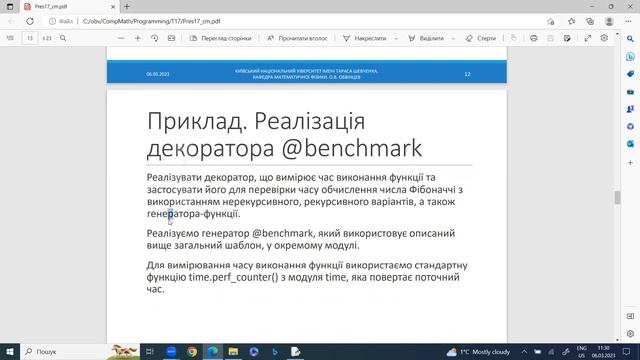Zoom in with the plus button
The height and width of the screenshot is (360, 640).
(x=138, y=38)
